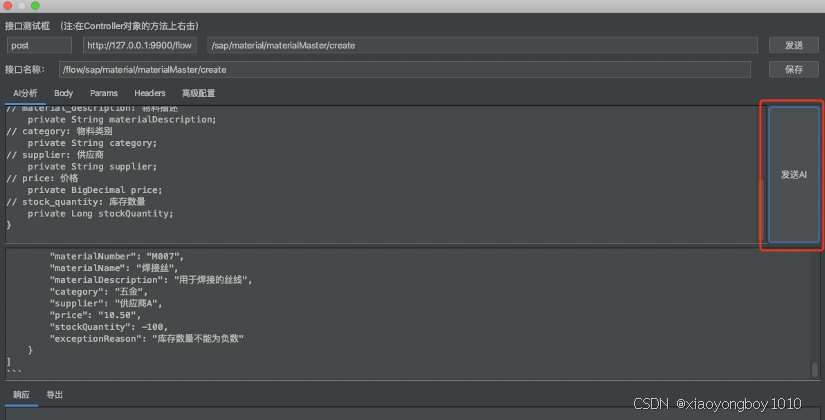Click the red close window button
Viewport: 825px width, 420px height.
7,5
